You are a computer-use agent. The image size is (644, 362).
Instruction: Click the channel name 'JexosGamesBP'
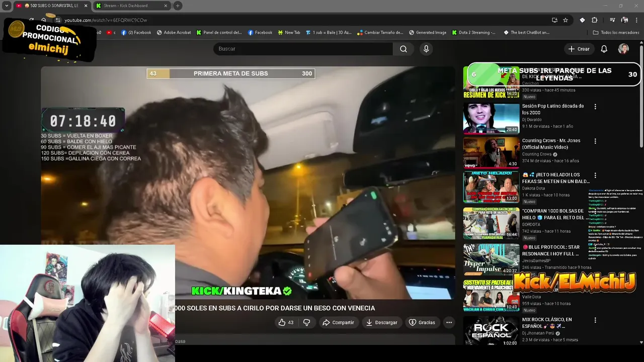536,261
